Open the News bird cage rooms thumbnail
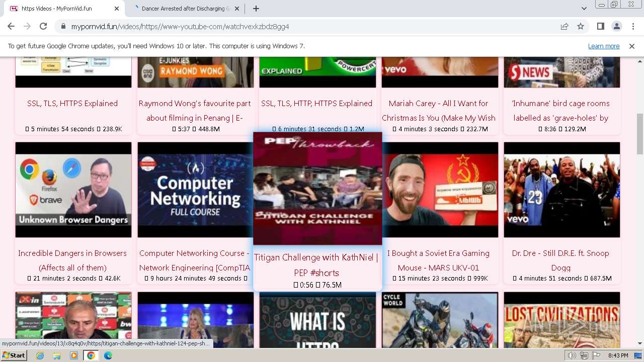 pyautogui.click(x=562, y=72)
